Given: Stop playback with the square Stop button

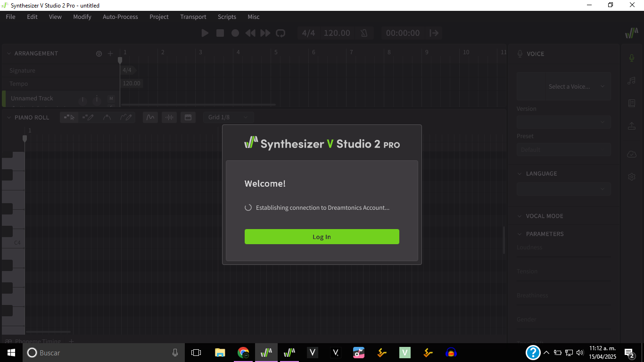Looking at the screenshot, I should coord(220,33).
